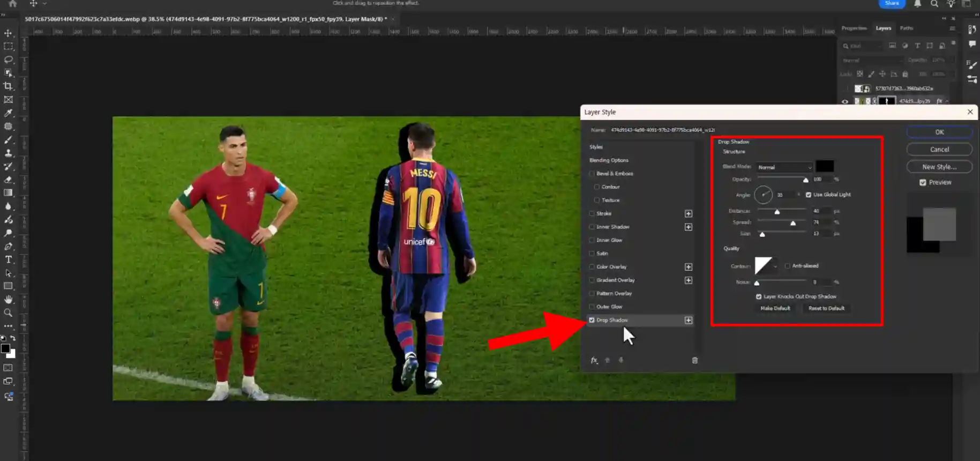Click Cancel in Layer Style dialog
980x461 pixels.
[x=939, y=150]
